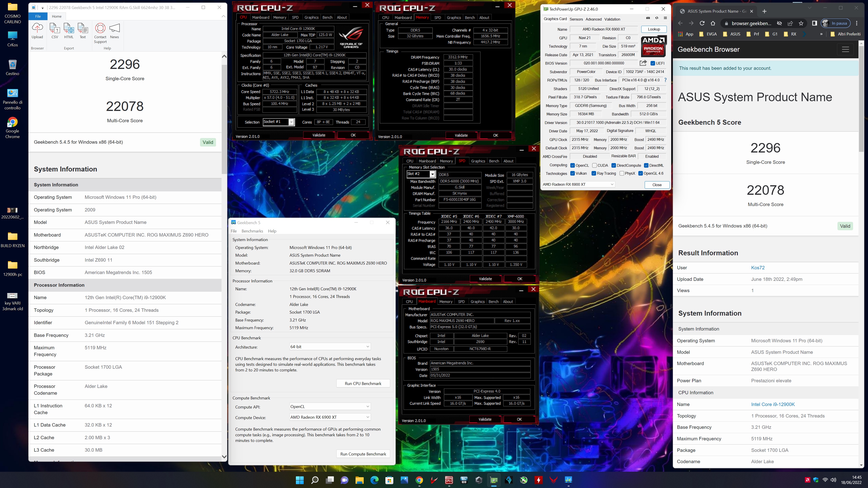This screenshot has height=488, width=868.
Task: Open the Geekbench Browser hamburger menu
Action: [x=845, y=49]
